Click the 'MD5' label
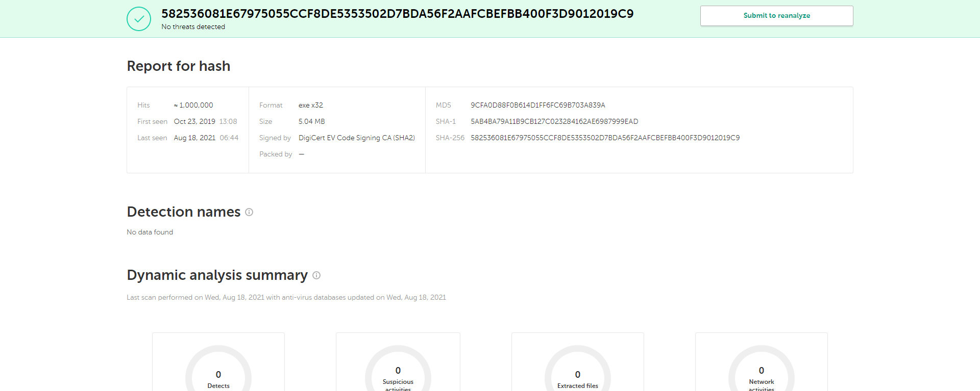This screenshot has height=391, width=980. [x=444, y=105]
